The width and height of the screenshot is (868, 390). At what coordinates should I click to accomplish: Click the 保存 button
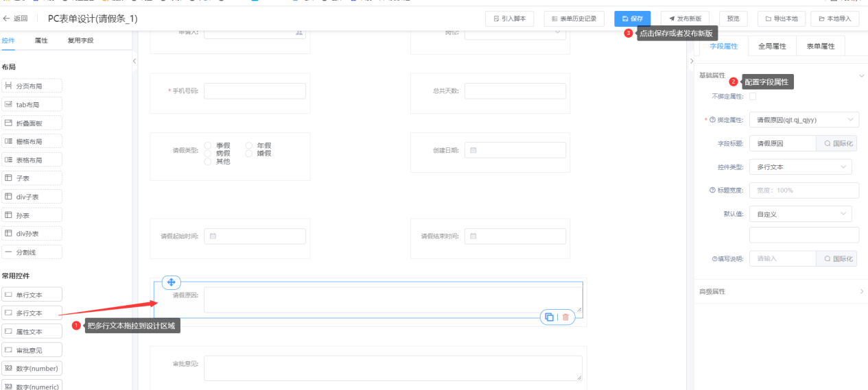point(632,19)
